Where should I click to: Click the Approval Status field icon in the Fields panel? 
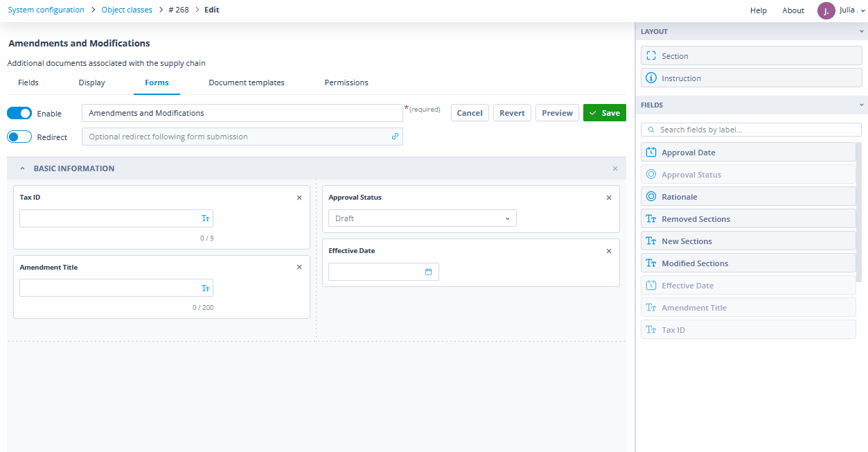click(x=651, y=175)
